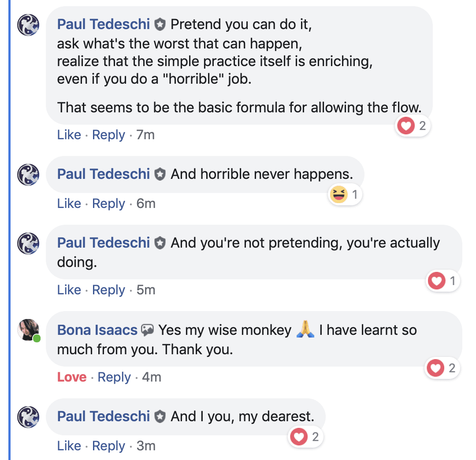Show heart reactions on the 'And I you, my dearest' comment

pos(305,437)
